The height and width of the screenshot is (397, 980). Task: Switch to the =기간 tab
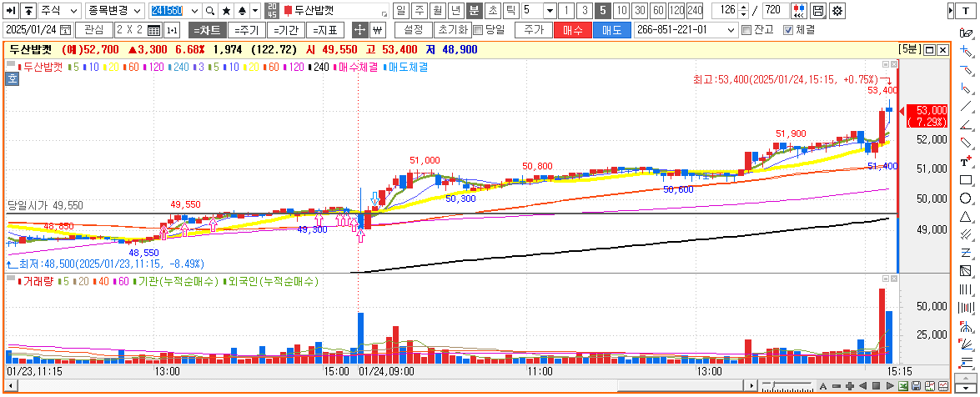(285, 30)
